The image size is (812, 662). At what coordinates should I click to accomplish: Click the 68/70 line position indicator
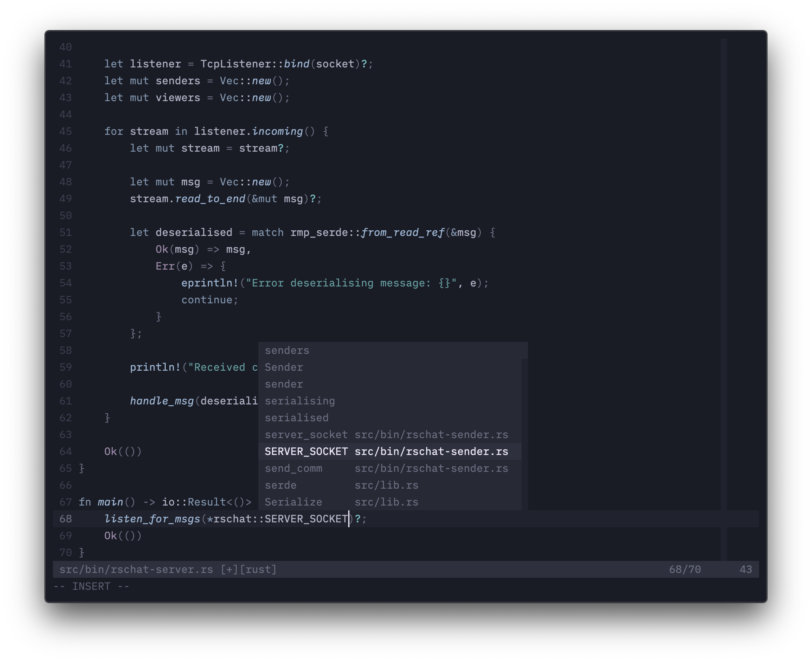685,570
